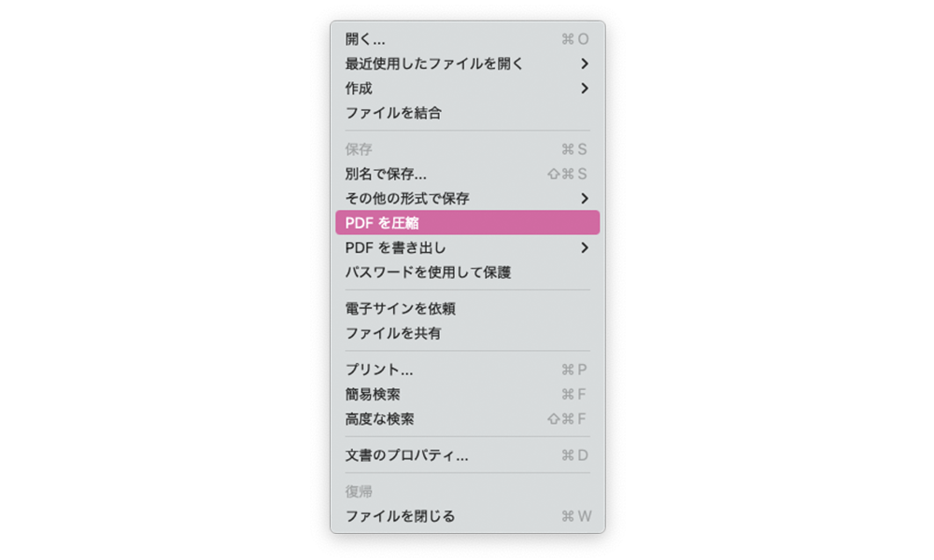Select 電子サインを依頼 menu item
The width and height of the screenshot is (934, 560).
coord(468,308)
